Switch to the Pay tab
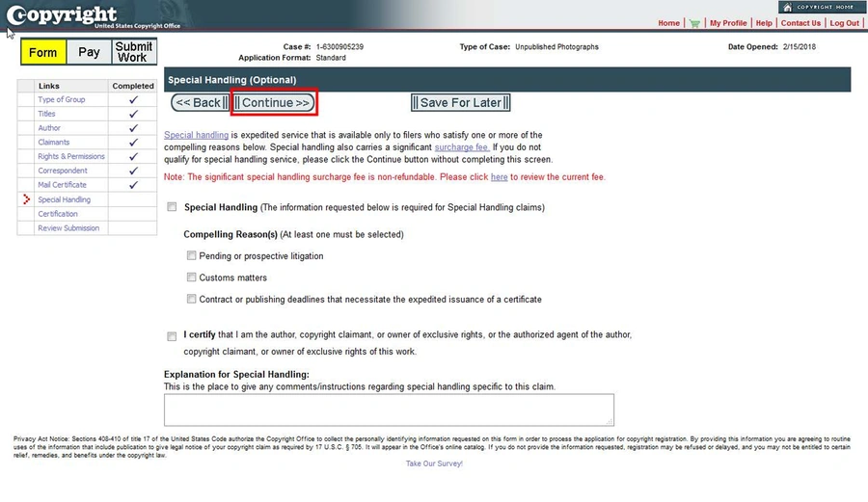Image resolution: width=868 pixels, height=502 pixels. 89,52
